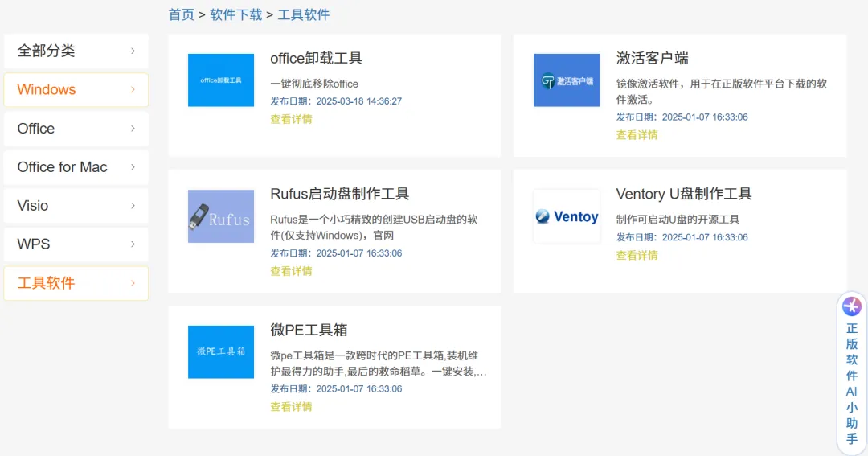Expand chevron next to WPS
Screen dimensions: 868x456
click(x=133, y=244)
